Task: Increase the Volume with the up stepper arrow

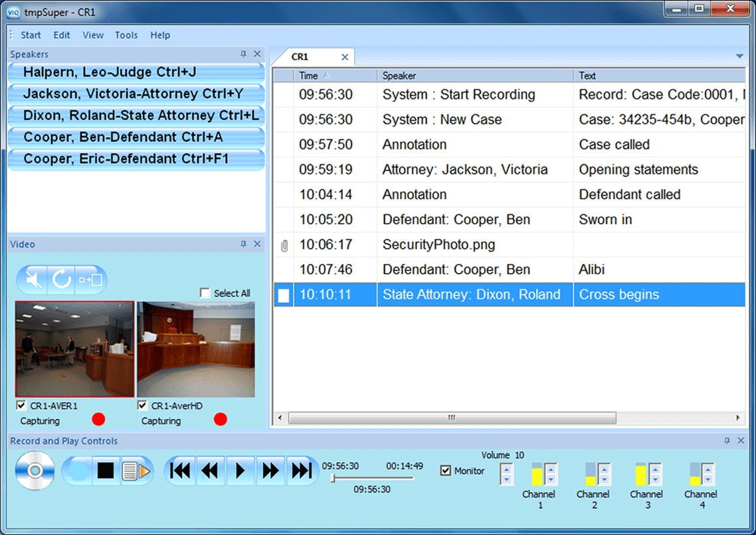Action: (x=506, y=469)
